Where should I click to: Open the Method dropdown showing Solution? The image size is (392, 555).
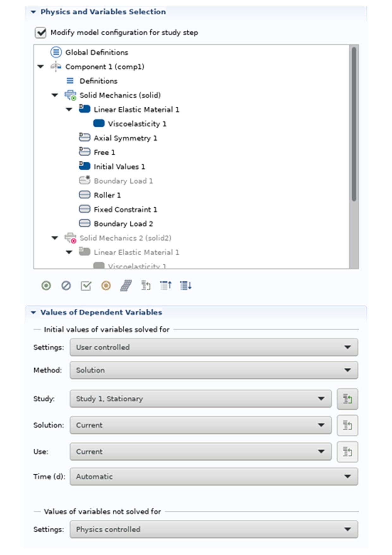pyautogui.click(x=214, y=370)
